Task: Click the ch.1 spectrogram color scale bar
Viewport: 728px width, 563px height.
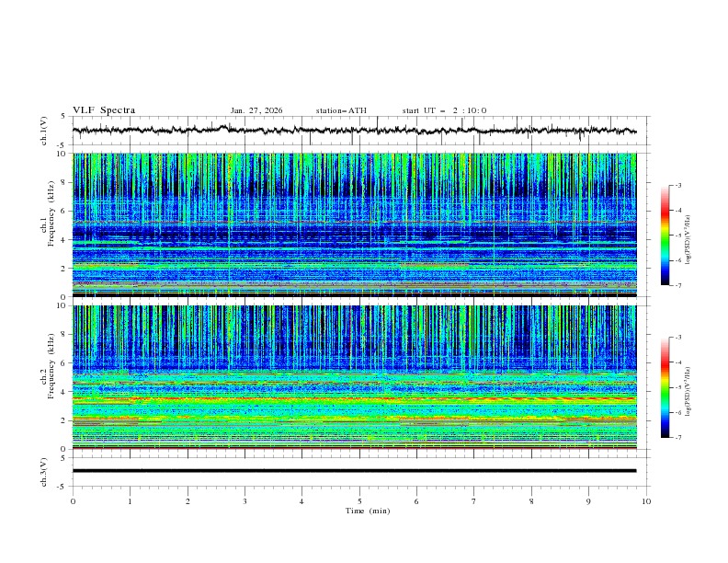Action: tap(665, 235)
